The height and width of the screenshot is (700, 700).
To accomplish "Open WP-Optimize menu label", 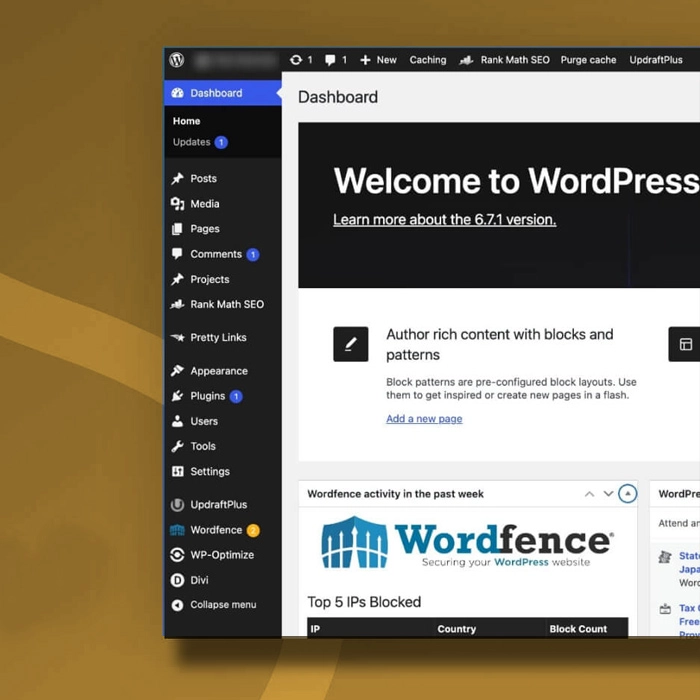I will coord(222,555).
